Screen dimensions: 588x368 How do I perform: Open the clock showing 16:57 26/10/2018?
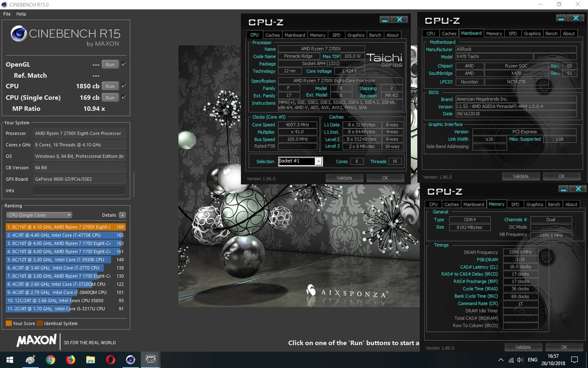pyautogui.click(x=553, y=360)
